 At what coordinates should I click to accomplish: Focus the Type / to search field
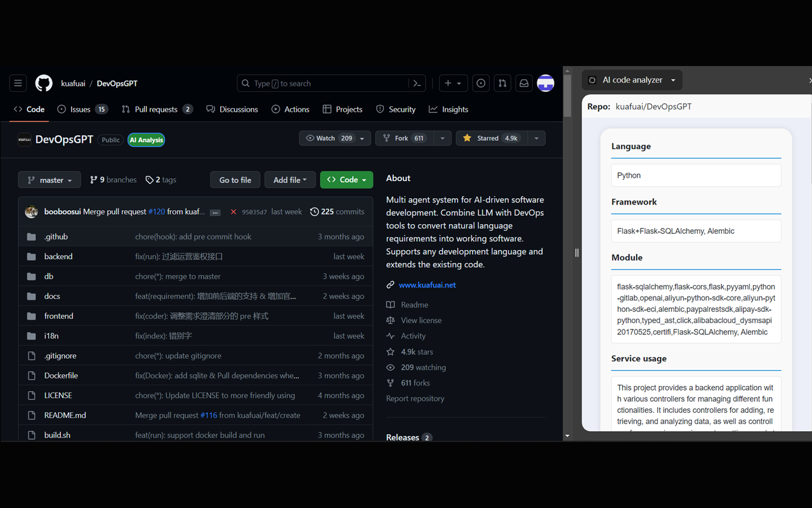(331, 83)
